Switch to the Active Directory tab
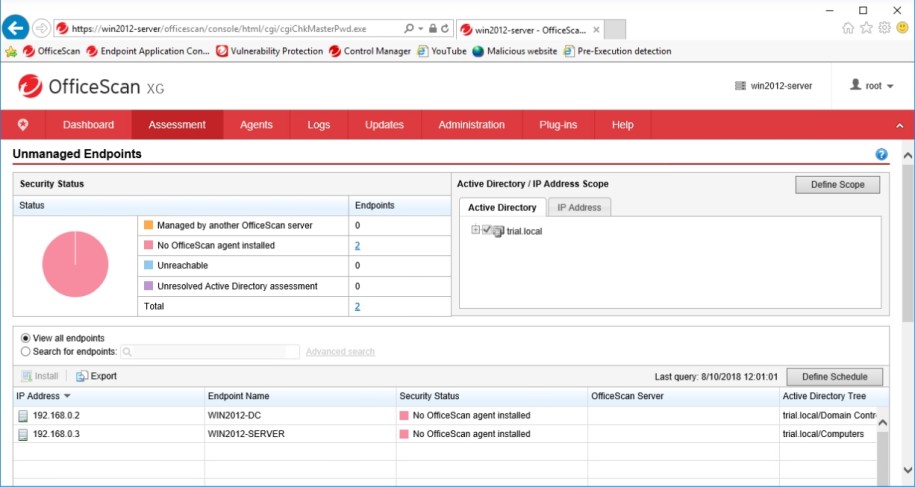The width and height of the screenshot is (915, 487). 502,208
